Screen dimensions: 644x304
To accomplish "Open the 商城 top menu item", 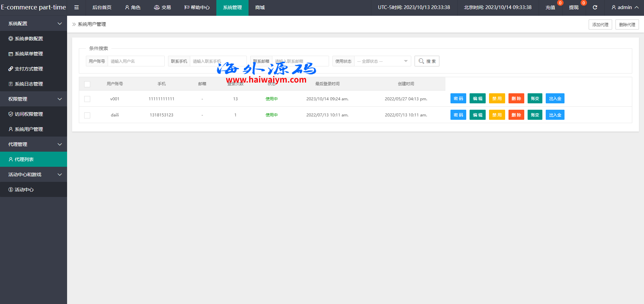I will pyautogui.click(x=260, y=7).
